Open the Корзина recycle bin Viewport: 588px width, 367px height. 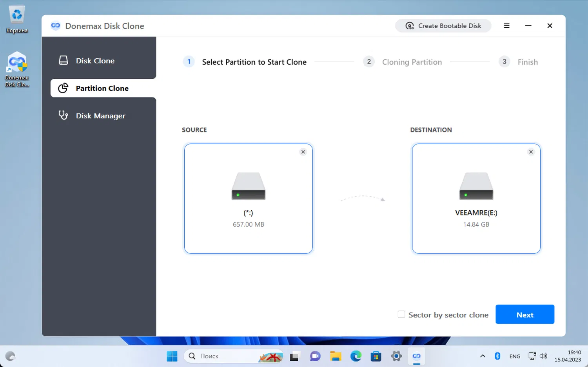click(16, 14)
